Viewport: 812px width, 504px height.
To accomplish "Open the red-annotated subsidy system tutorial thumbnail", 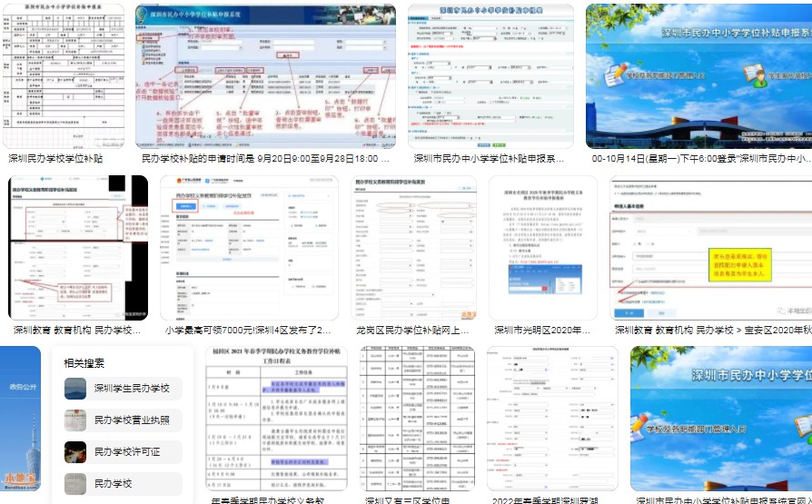I will pyautogui.click(x=265, y=76).
